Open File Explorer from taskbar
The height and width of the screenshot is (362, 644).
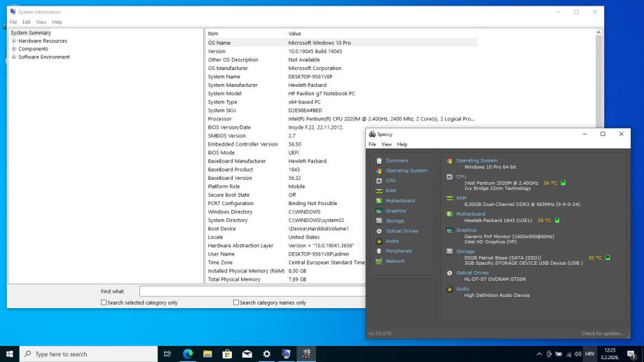tap(207, 354)
